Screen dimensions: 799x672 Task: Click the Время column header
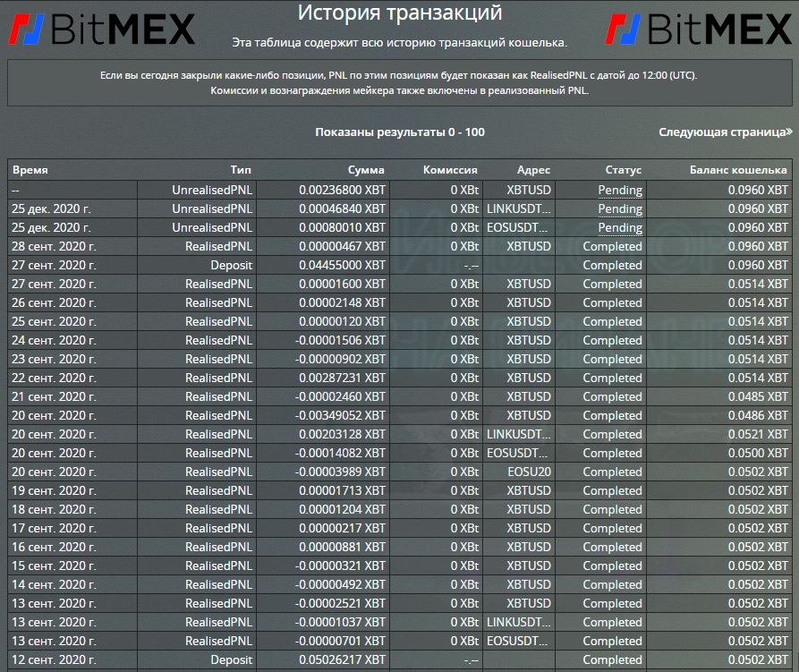(x=30, y=170)
